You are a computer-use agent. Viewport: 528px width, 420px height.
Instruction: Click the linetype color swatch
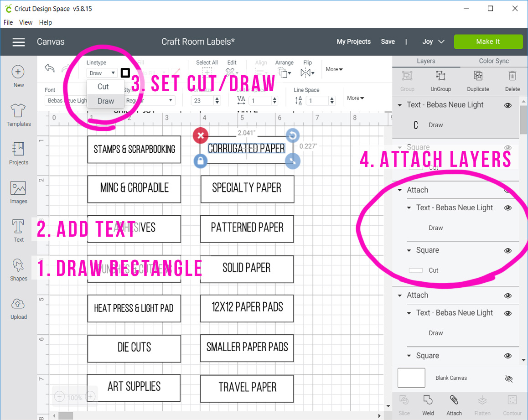click(x=125, y=73)
